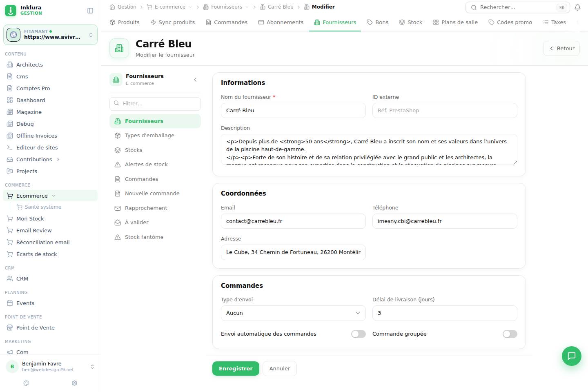Open Réconciliation email in the sidebar
Screen dimensions: 588x392
click(x=50, y=242)
